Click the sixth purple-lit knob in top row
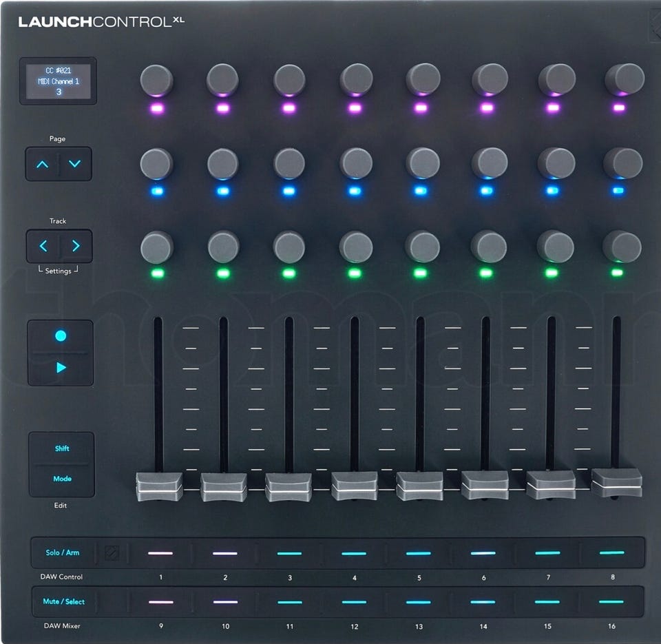 (490, 79)
